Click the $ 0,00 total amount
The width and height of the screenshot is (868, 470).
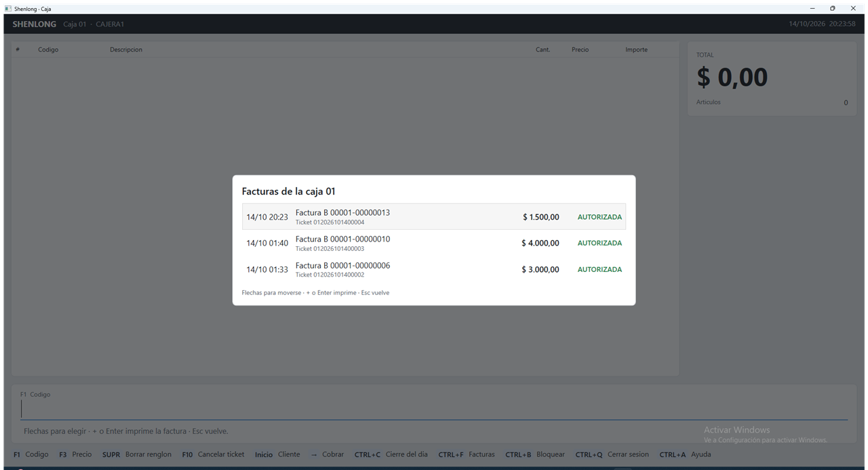(732, 77)
